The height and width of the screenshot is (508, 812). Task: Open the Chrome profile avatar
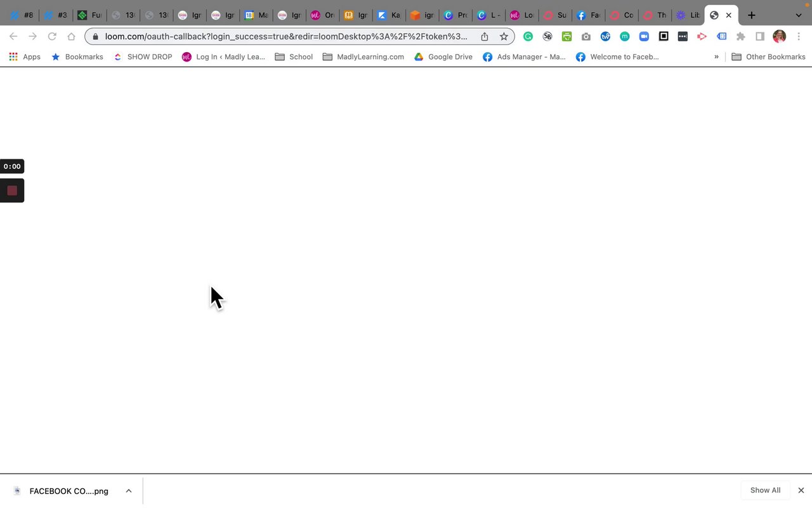779,37
